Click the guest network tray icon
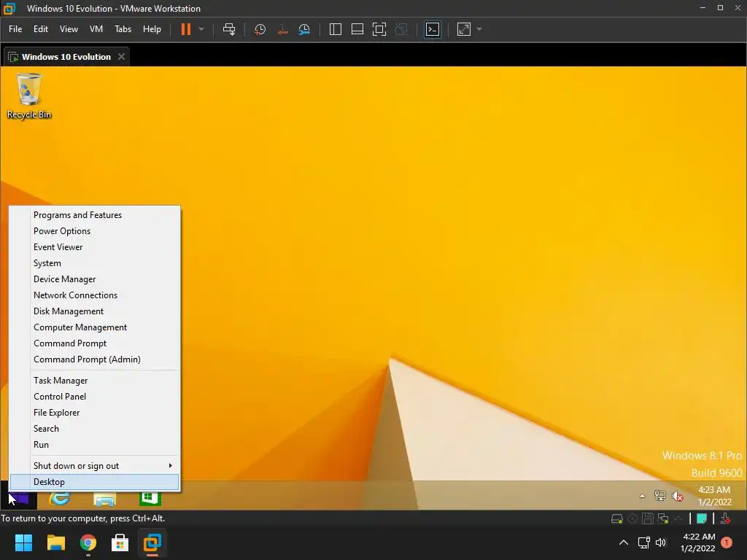The width and height of the screenshot is (747, 560). coord(659,496)
